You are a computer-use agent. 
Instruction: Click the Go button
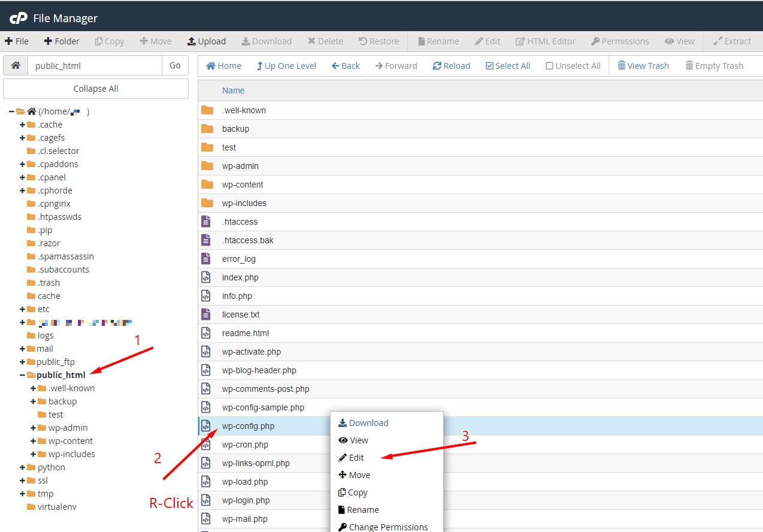coord(175,65)
